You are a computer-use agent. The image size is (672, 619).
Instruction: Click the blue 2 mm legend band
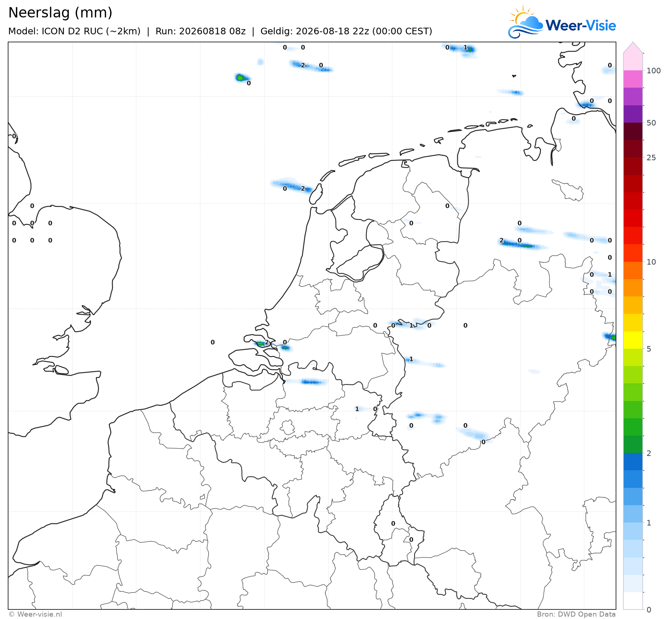(633, 462)
